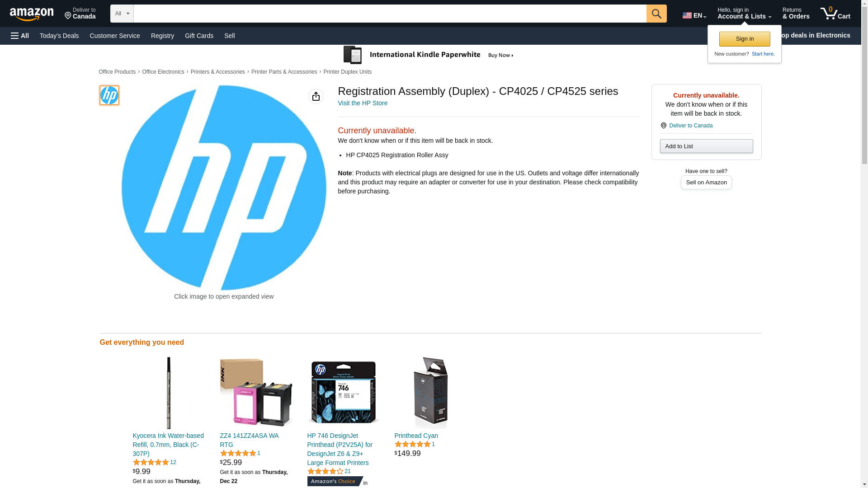Expand the search category All dropdown

pos(122,14)
